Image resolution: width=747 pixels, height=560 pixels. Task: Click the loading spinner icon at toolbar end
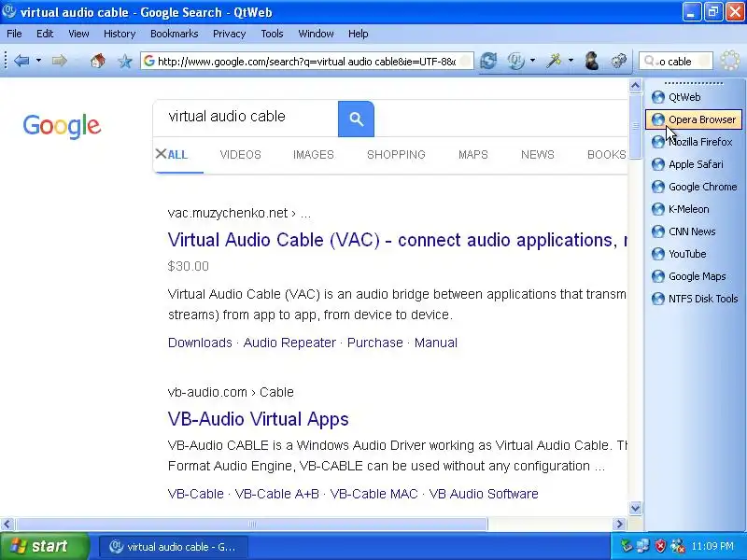click(x=730, y=61)
